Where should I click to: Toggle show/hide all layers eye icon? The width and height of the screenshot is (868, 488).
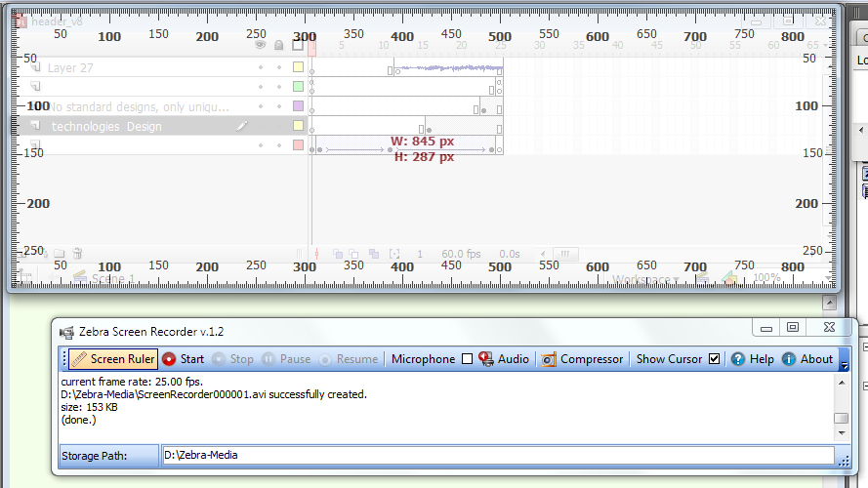260,45
